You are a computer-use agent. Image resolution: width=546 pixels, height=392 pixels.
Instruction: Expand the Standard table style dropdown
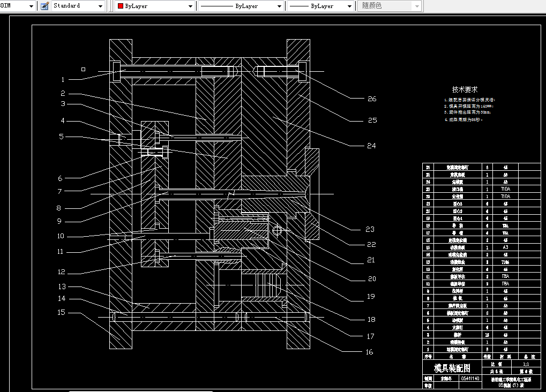78,6
